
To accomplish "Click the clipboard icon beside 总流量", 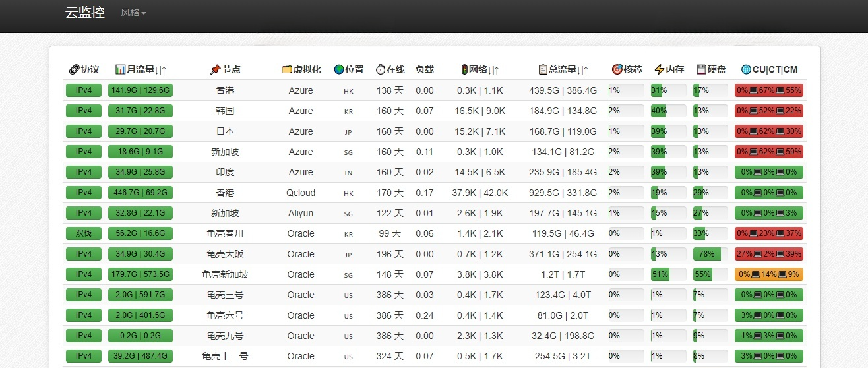I will pos(543,69).
